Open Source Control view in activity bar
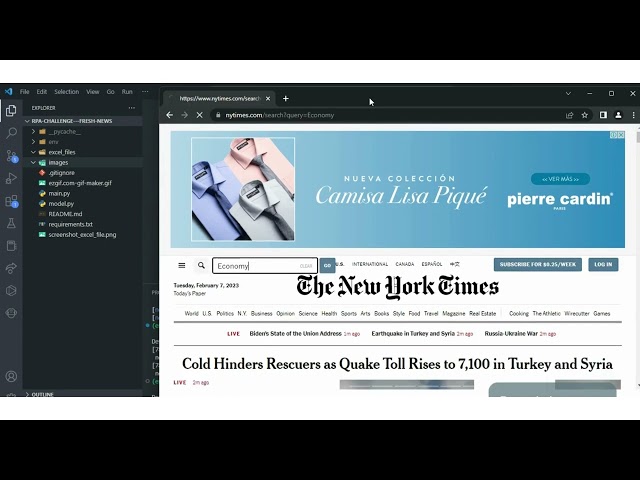Viewport: 640px width, 480px height. coord(11,156)
